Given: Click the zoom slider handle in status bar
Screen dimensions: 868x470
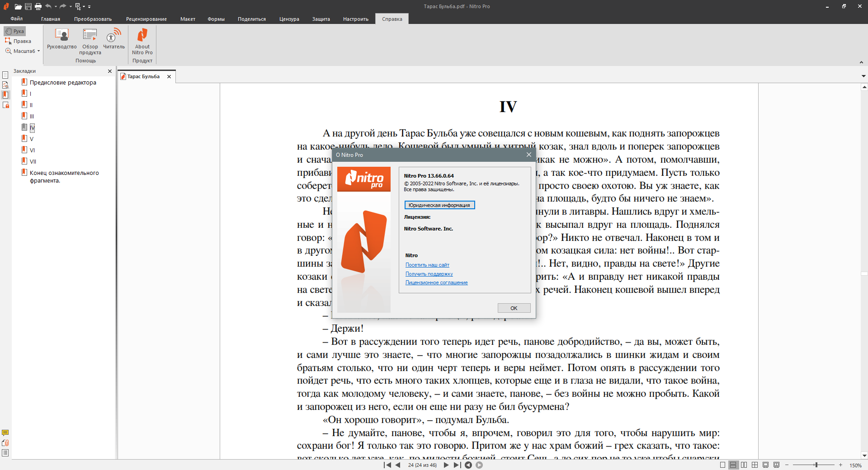Looking at the screenshot, I should click(x=816, y=465).
